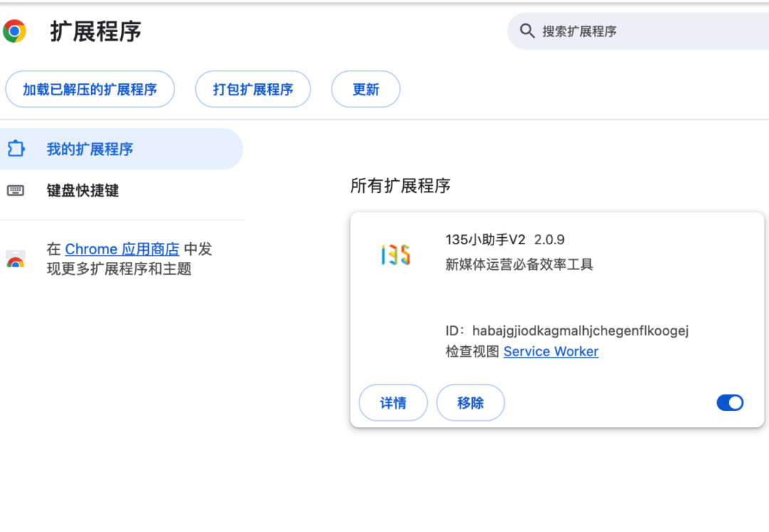The width and height of the screenshot is (769, 532).
Task: Click 打包扩展程序 button
Action: (253, 89)
